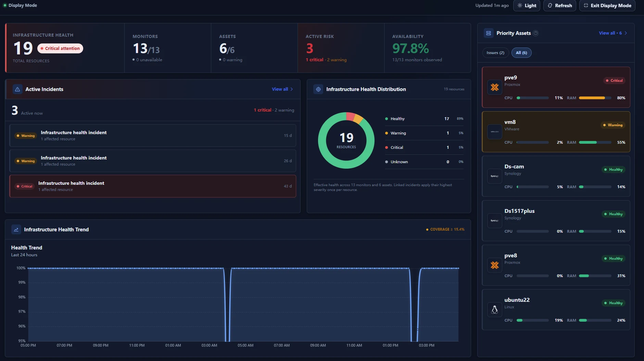The width and height of the screenshot is (644, 361).
Task: Exit Display Mode
Action: click(x=607, y=5)
